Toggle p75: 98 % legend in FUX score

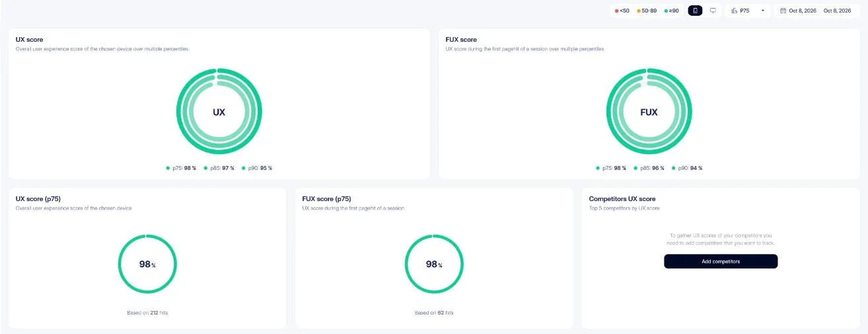612,168
